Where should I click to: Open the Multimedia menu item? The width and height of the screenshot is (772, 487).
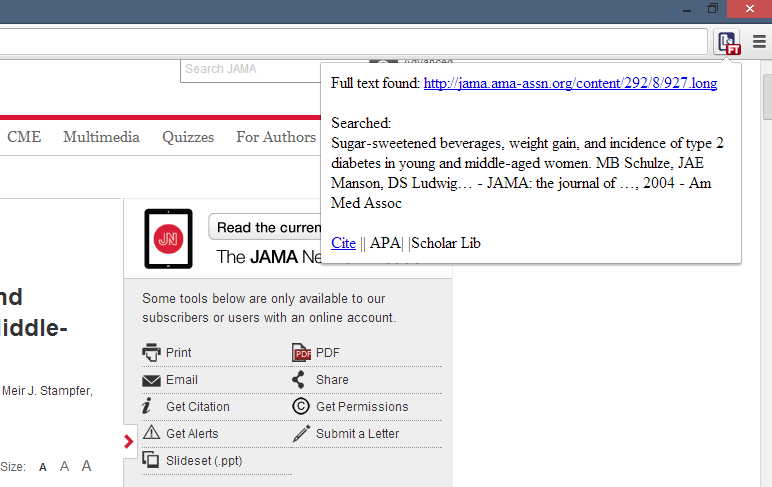(x=101, y=137)
